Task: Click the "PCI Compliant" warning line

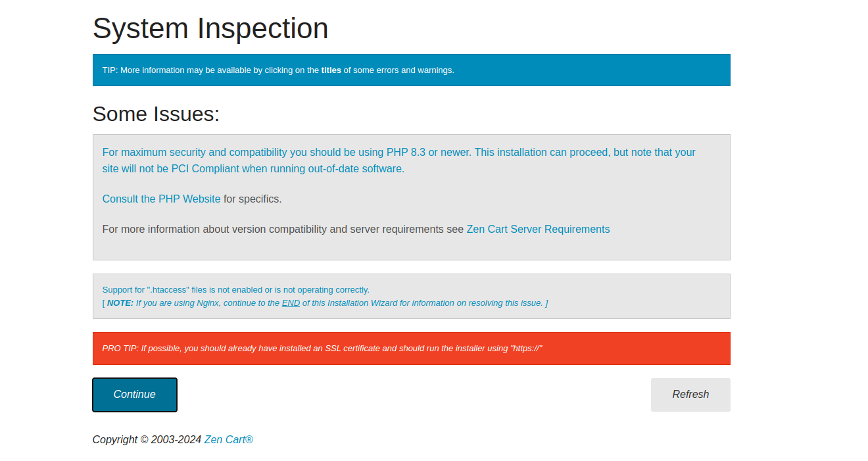Action: [x=253, y=168]
